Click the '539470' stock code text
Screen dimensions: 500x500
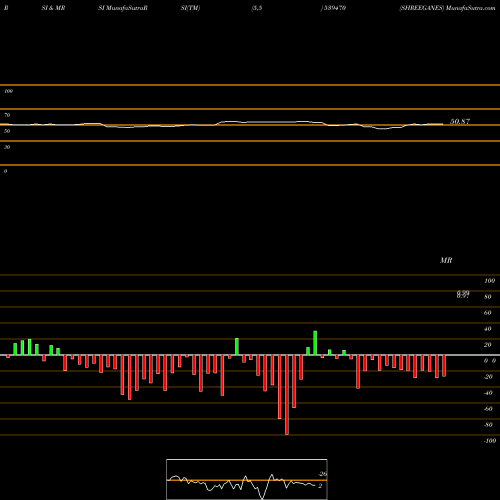334,8
